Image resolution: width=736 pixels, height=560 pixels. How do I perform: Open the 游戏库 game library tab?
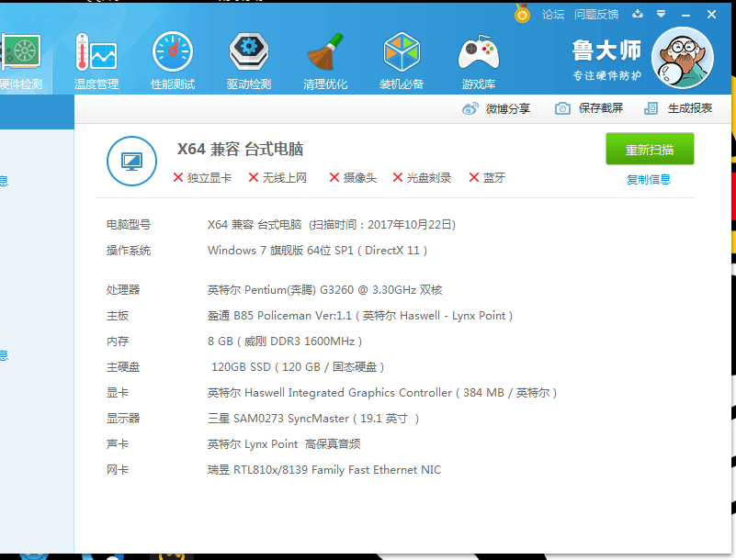[479, 61]
